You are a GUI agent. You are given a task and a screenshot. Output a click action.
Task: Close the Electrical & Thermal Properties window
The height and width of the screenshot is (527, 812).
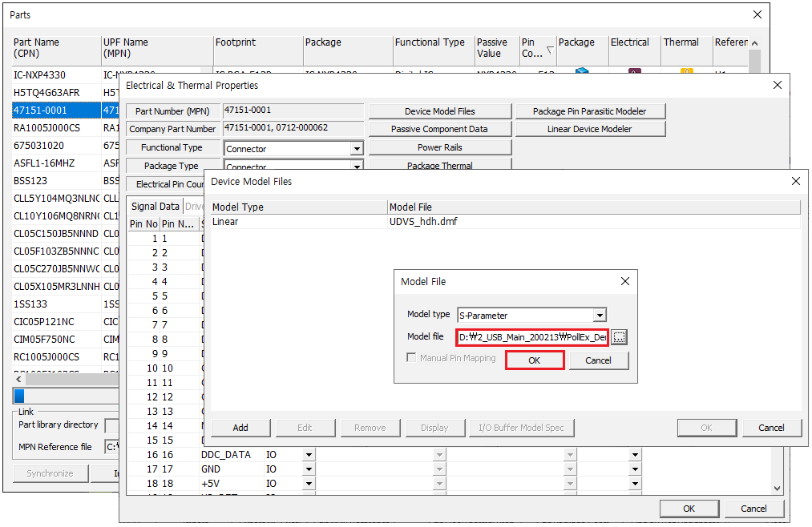click(777, 85)
